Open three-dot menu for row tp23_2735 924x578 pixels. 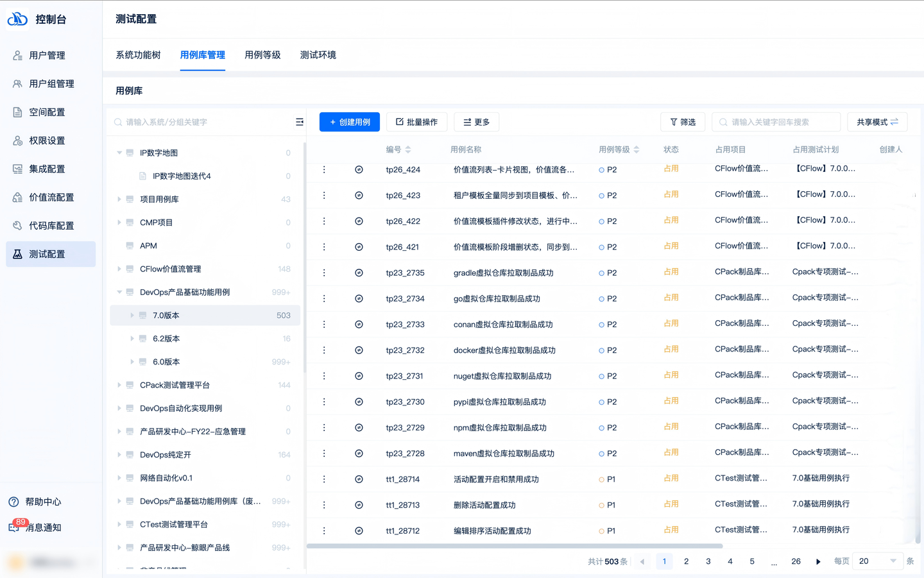pyautogui.click(x=324, y=273)
